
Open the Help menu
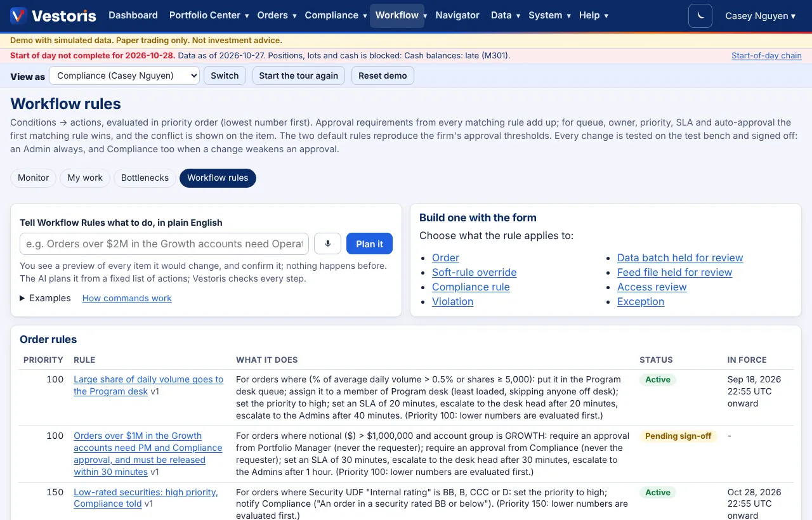coord(593,15)
